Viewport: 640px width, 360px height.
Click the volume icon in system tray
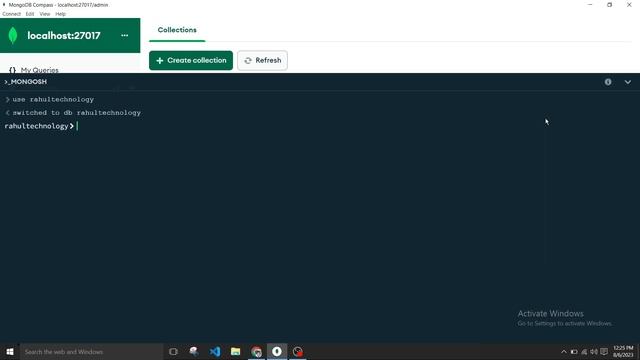(594, 352)
